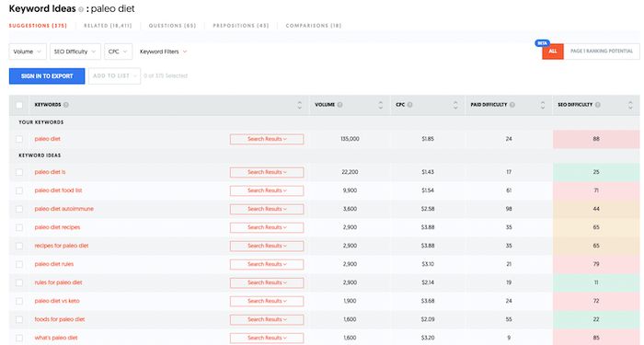The width and height of the screenshot is (644, 345).
Task: Check the 'paleo diet food list' row
Action: click(x=19, y=190)
